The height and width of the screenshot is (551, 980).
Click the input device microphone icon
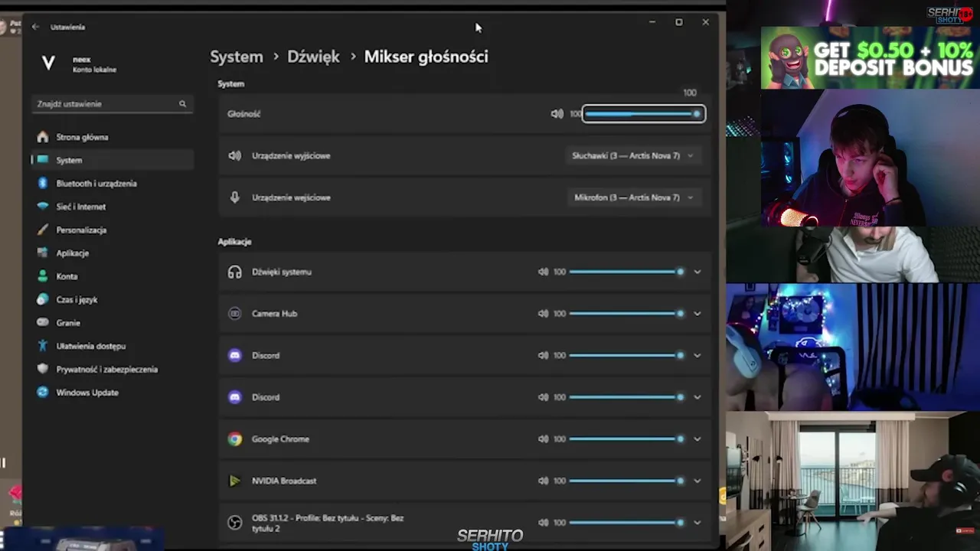[235, 197]
